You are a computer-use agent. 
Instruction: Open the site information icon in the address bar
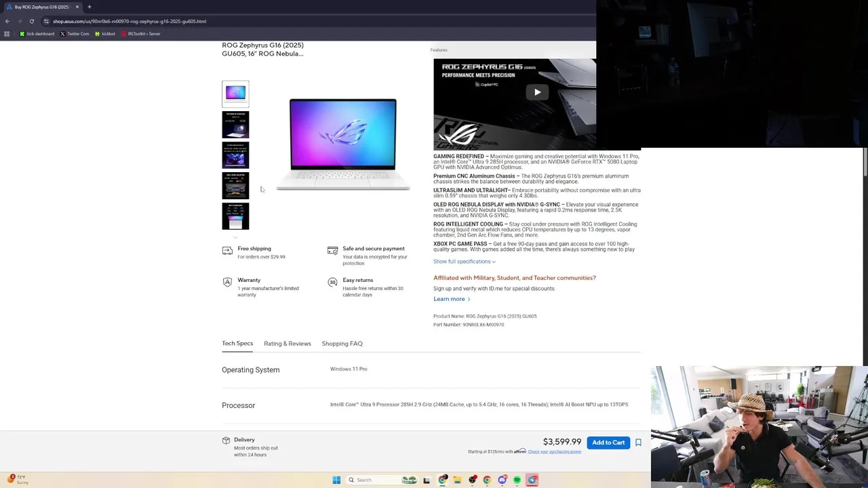pyautogui.click(x=46, y=21)
